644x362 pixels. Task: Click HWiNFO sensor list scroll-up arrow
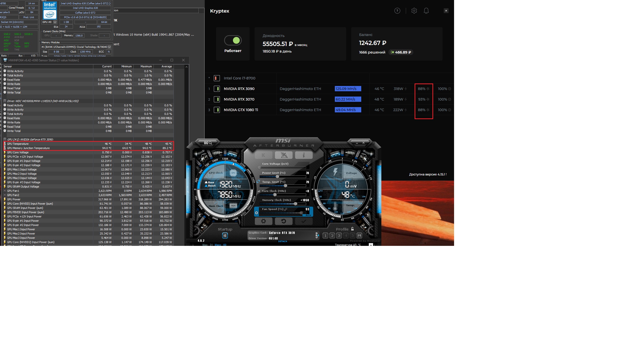pos(186,67)
